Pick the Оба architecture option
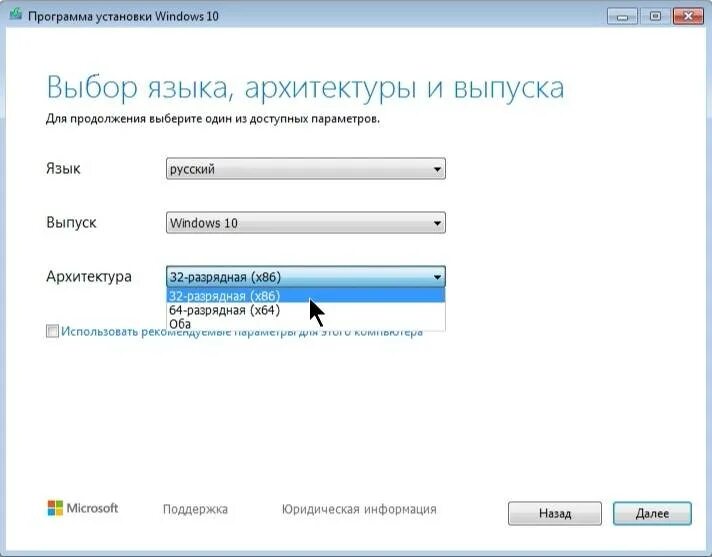Viewport: 712px width, 557px height. tap(306, 324)
